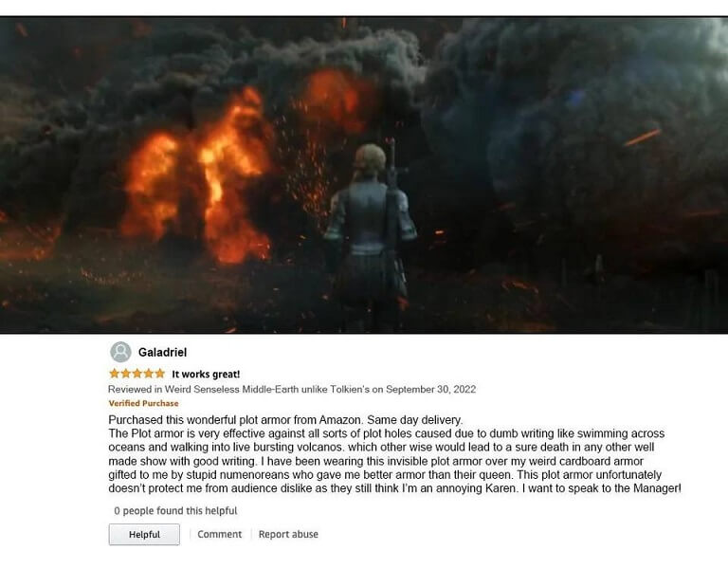Screen dimensions: 728x569
Task: Open the Comment link
Action: [220, 534]
